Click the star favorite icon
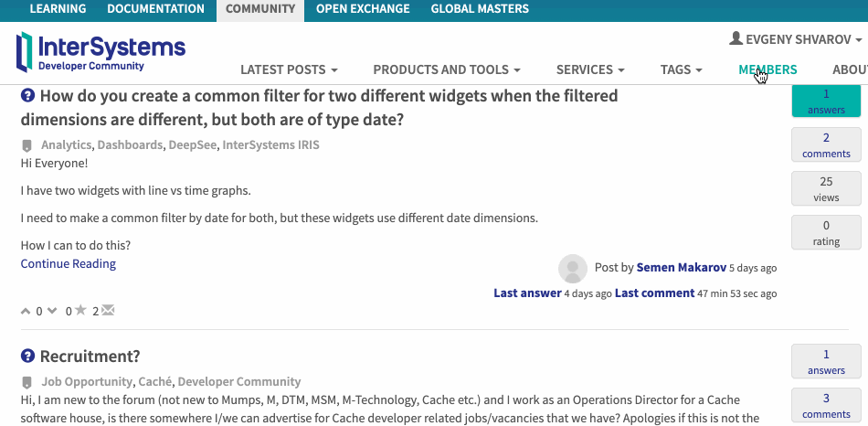Viewport: 868px width, 426px height. (80, 310)
